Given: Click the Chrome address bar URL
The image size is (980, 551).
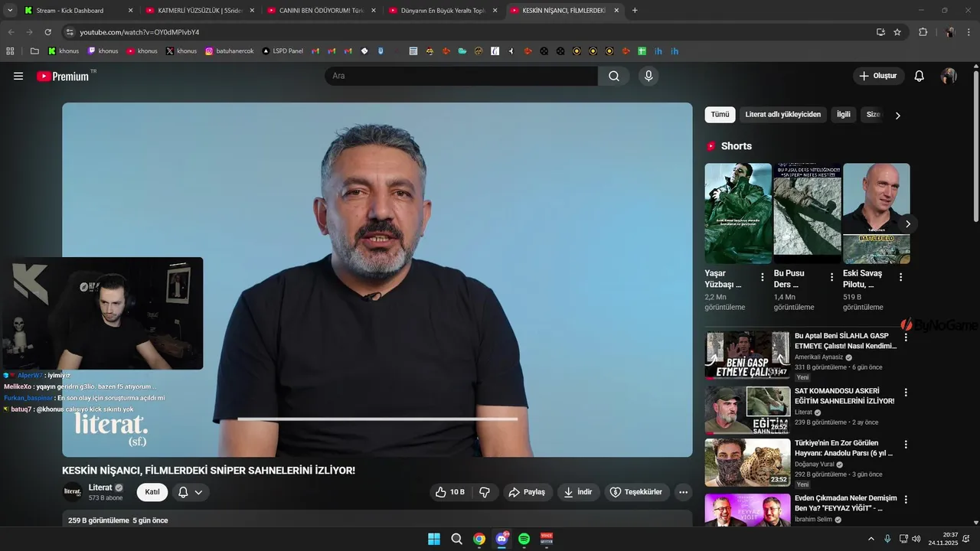Looking at the screenshot, I should [x=139, y=32].
